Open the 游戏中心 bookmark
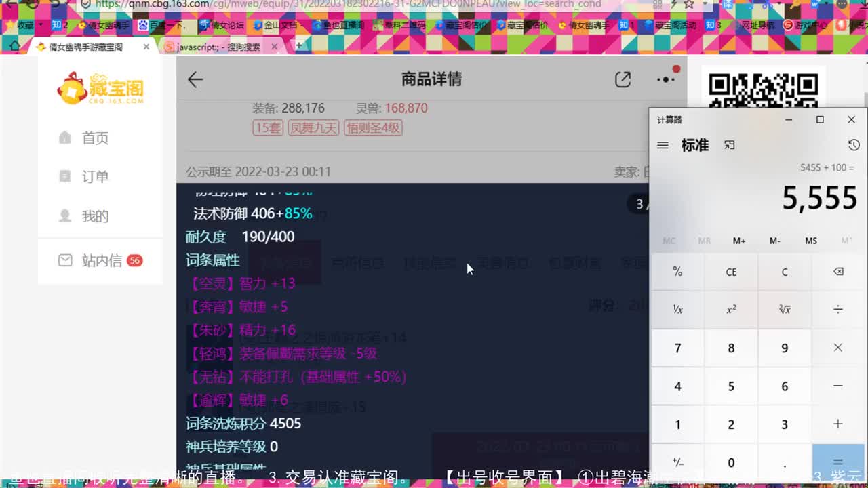868x488 pixels. pyautogui.click(x=804, y=25)
